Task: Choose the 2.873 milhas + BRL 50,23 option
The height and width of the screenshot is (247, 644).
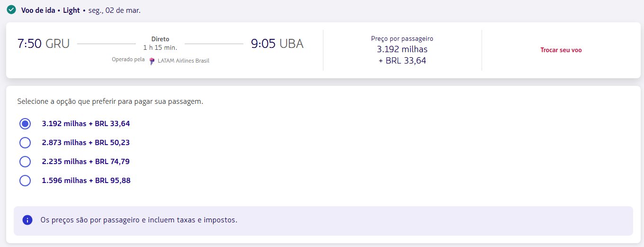Action: point(25,143)
